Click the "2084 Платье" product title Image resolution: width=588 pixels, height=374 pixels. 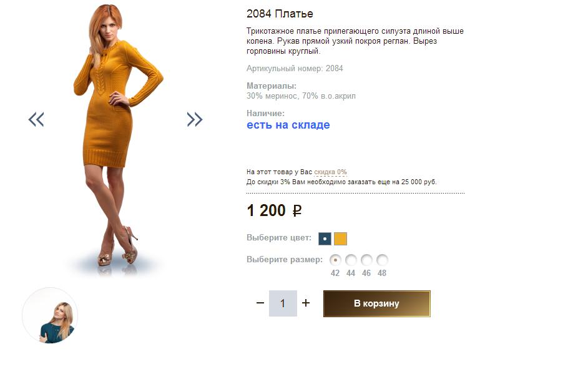[x=280, y=14]
